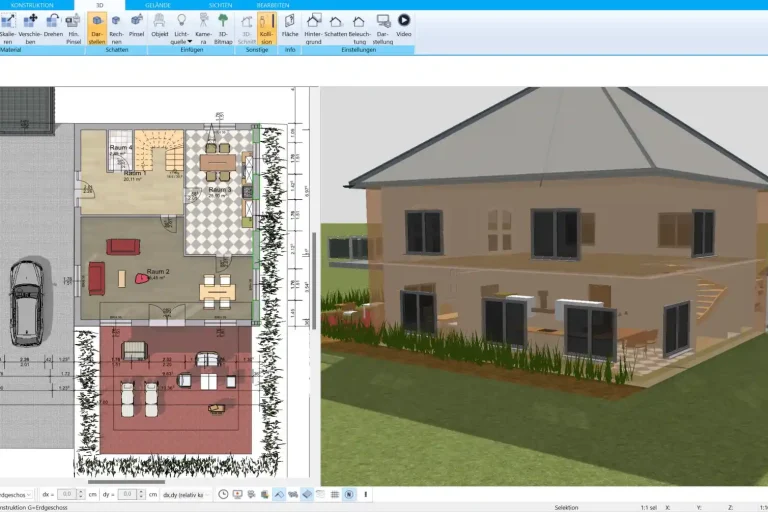Click the clock icon in bottom toolbar
Screen dimensions: 768x512
point(223,494)
